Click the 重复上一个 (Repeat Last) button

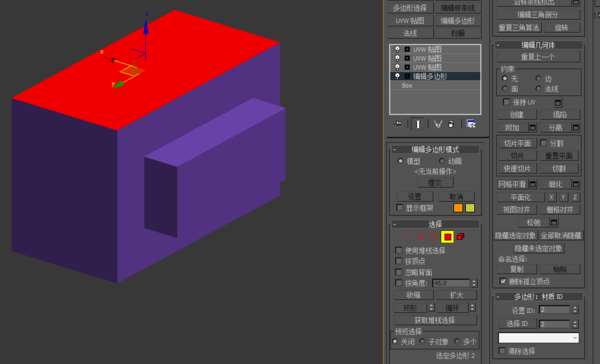[537, 57]
